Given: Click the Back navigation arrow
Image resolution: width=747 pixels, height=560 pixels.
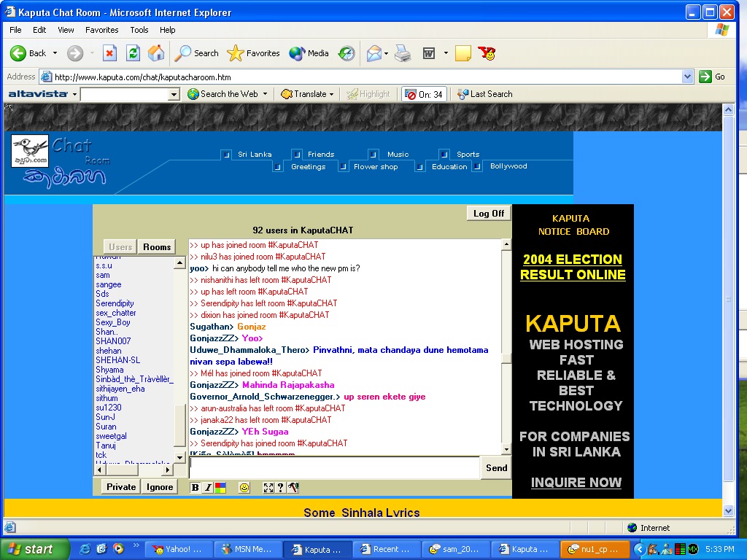Looking at the screenshot, I should [18, 53].
